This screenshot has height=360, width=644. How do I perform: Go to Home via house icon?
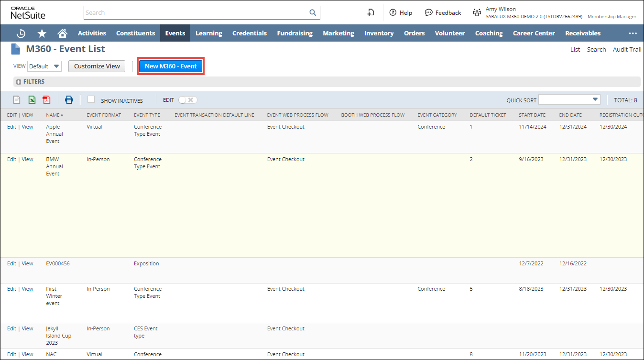[x=62, y=33]
